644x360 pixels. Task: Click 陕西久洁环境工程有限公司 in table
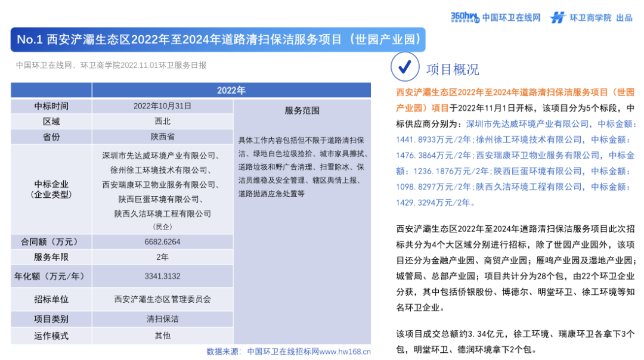[162, 213]
